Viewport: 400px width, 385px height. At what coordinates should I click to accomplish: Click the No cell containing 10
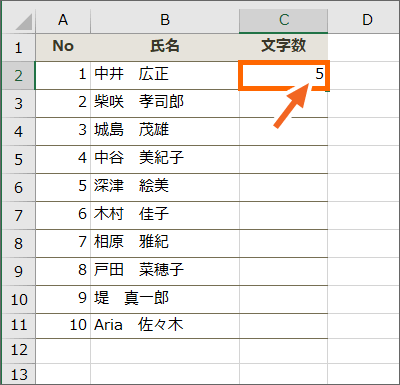(x=63, y=326)
